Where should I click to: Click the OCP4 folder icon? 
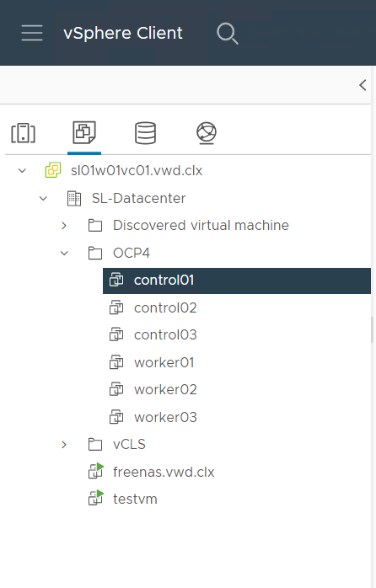[95, 253]
